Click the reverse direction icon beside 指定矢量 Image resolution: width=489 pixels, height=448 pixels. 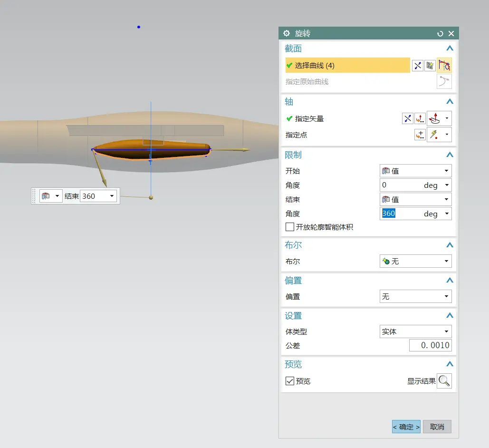pos(408,118)
